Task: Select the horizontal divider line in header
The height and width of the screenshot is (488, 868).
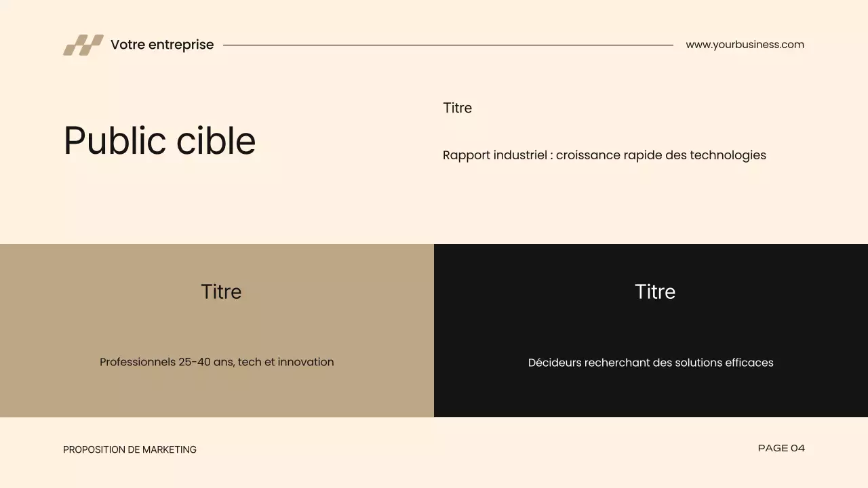Action: tap(448, 45)
